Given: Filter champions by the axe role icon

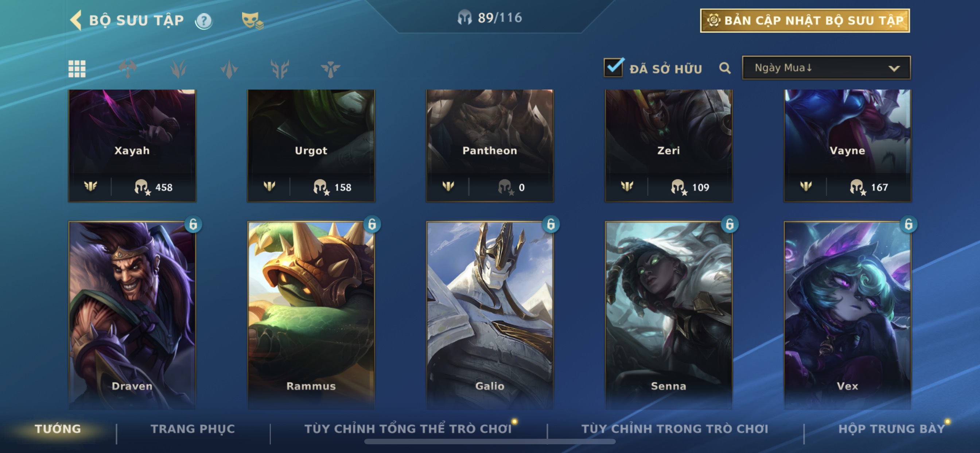Looking at the screenshot, I should (128, 69).
